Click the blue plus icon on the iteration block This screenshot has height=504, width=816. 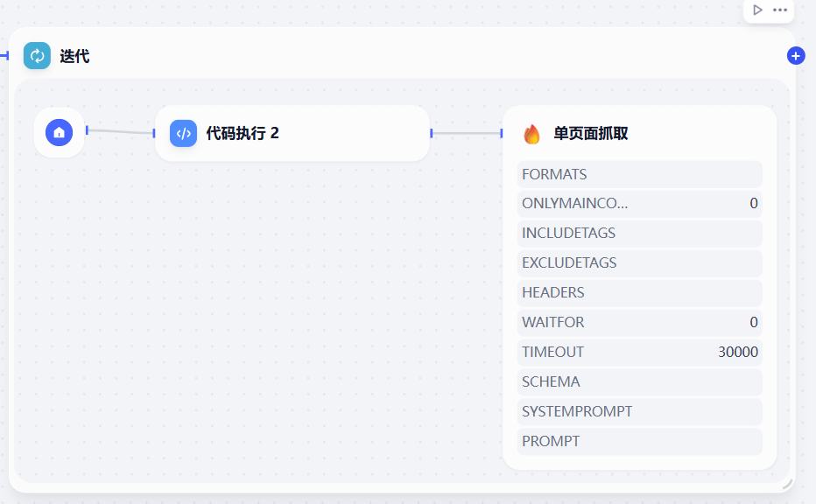(795, 55)
